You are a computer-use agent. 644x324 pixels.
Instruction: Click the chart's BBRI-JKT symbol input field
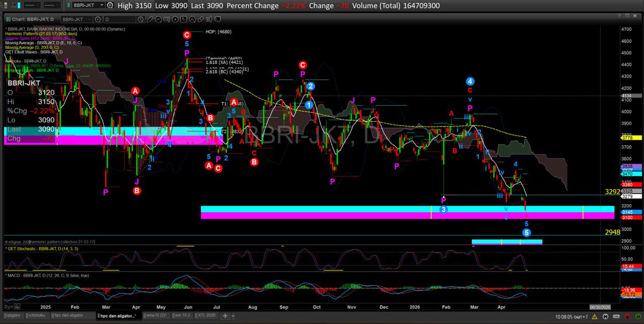[77, 19]
